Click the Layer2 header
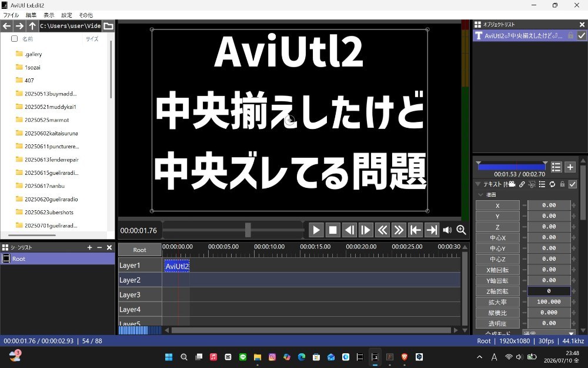Image resolution: width=588 pixels, height=368 pixels. (x=140, y=280)
